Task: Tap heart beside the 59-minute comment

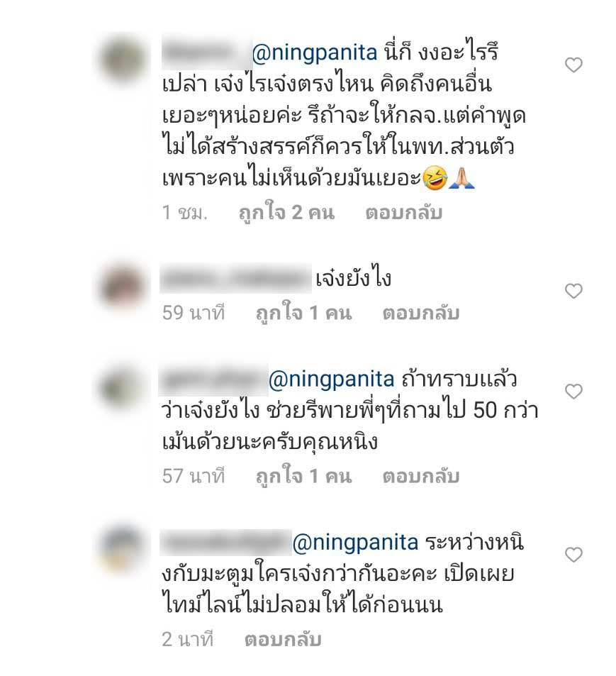Action: pos(573,292)
